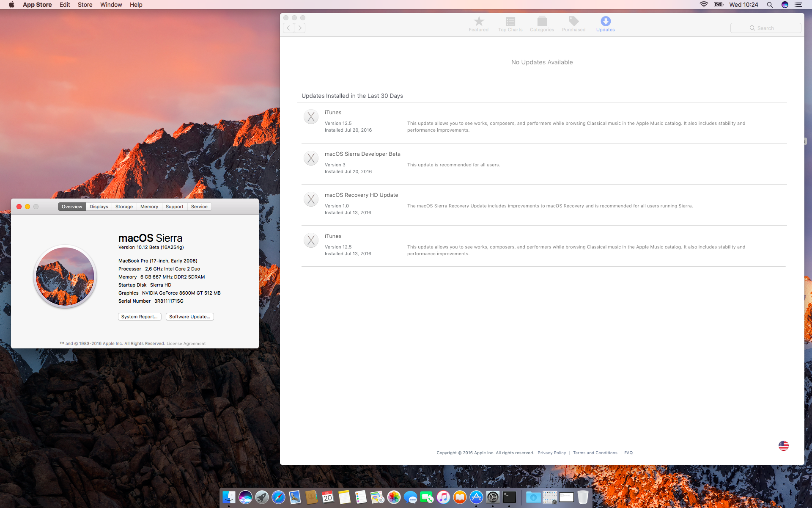Launch Siri from the Dock
The image size is (812, 508).
pyautogui.click(x=245, y=497)
